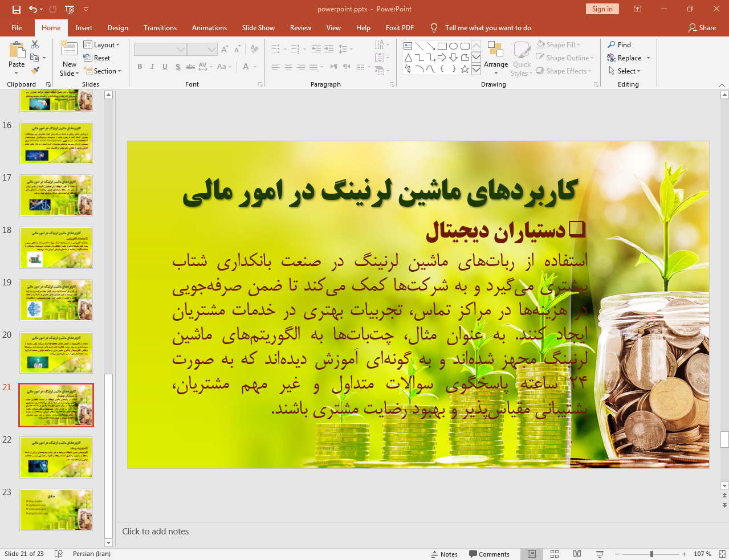
Task: Toggle Underline formatting
Action: [165, 67]
